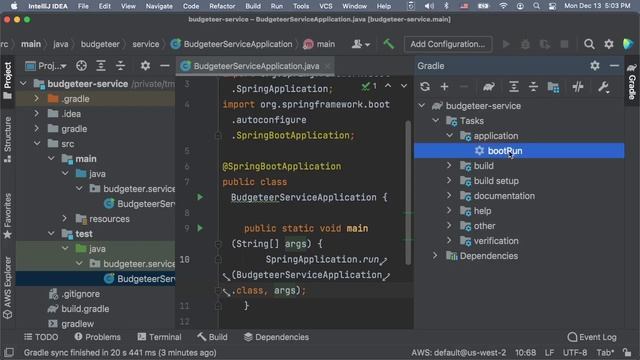The image size is (640, 360).
Task: Click run gutter icon beside class declaration
Action: [x=200, y=197]
